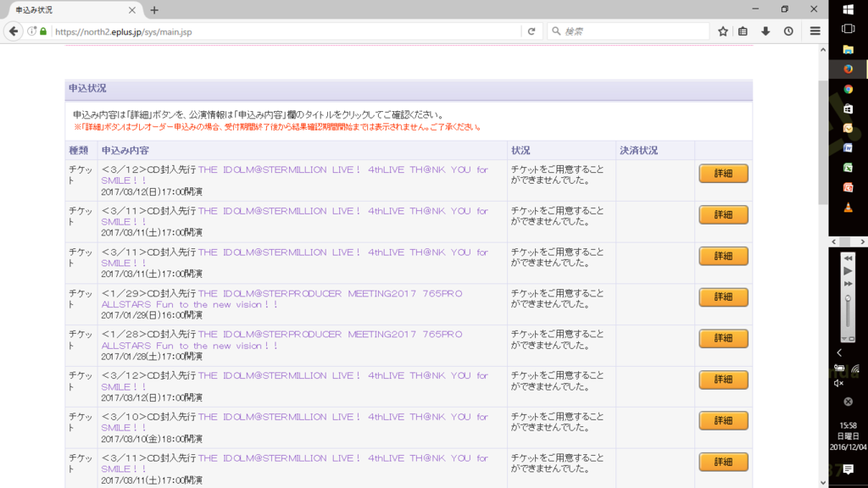
Task: Launch Word from the taskbar
Action: pyautogui.click(x=848, y=148)
